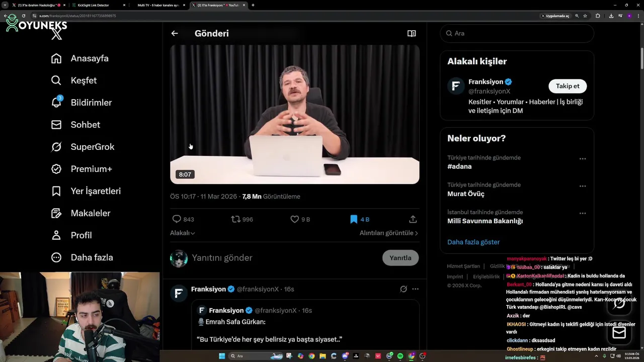Click the floating Grok button at the page edge

click(619, 303)
